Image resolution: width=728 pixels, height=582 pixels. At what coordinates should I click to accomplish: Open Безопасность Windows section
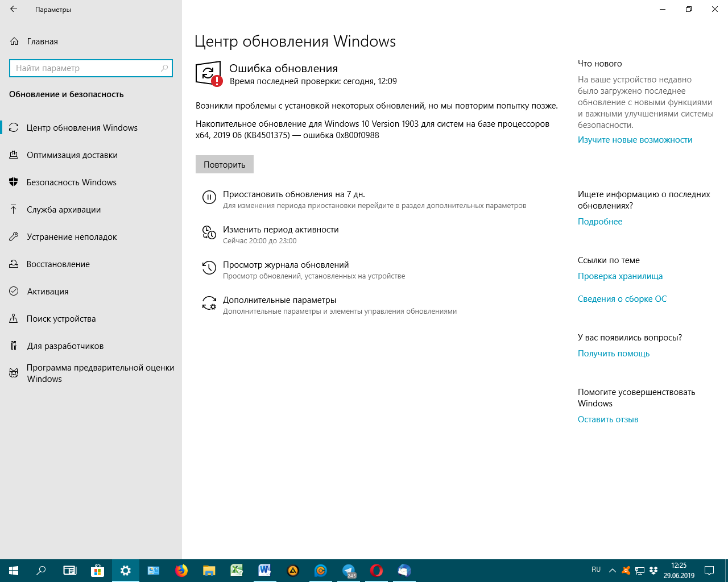[x=91, y=182]
